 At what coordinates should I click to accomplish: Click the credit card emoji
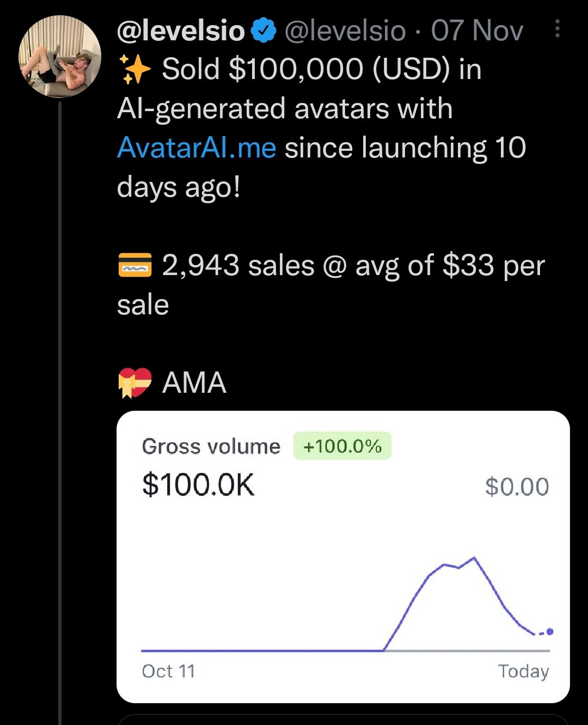click(x=134, y=265)
